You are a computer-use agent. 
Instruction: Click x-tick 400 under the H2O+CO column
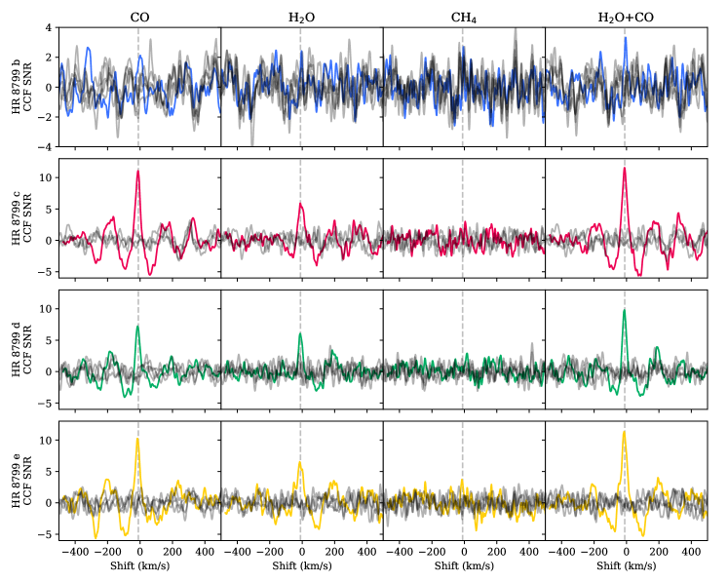(x=691, y=552)
